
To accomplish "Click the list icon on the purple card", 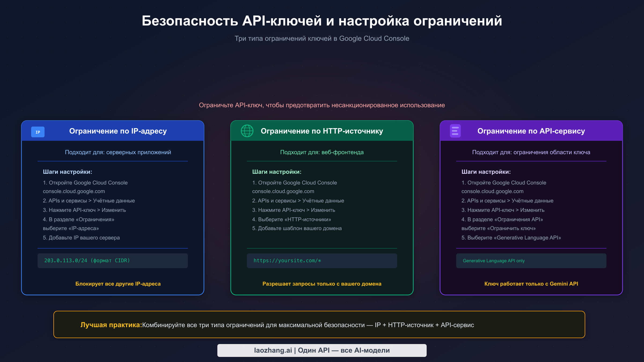I will pos(456,131).
